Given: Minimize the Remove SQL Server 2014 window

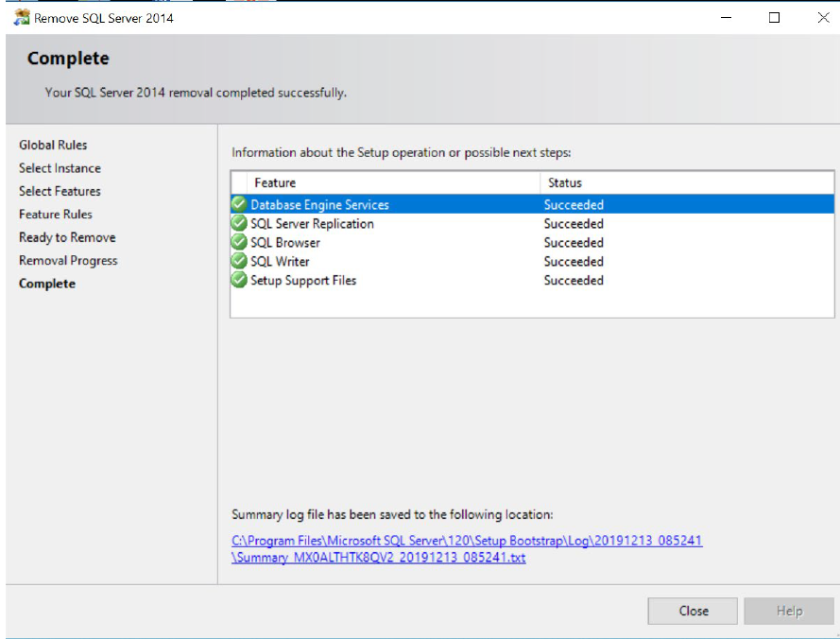Looking at the screenshot, I should [x=726, y=18].
